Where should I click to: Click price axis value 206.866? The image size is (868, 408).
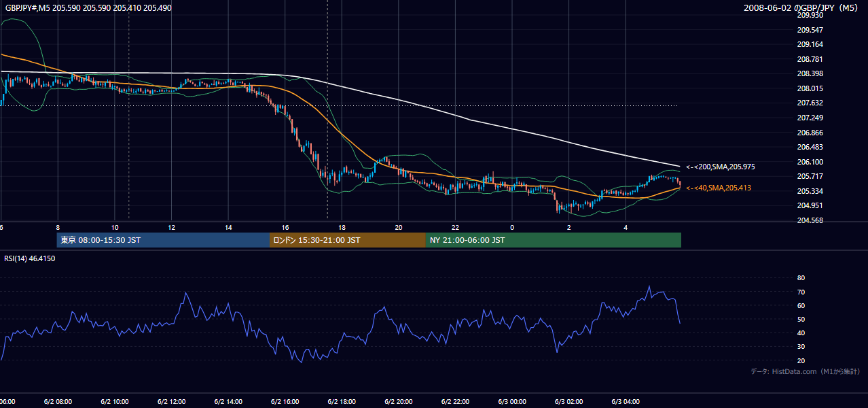tap(810, 133)
